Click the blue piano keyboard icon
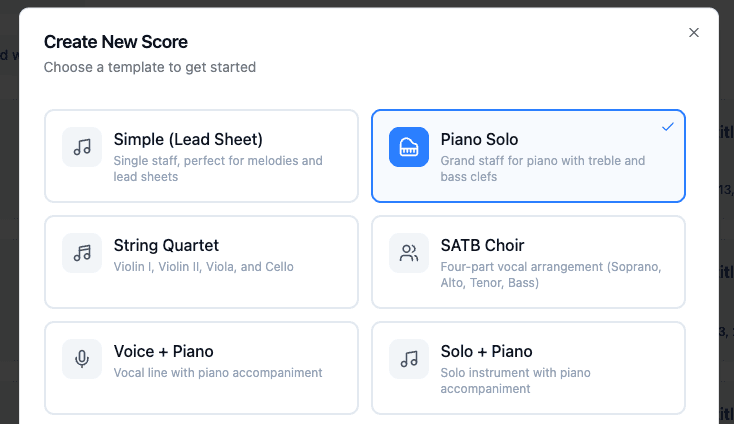 click(x=408, y=147)
